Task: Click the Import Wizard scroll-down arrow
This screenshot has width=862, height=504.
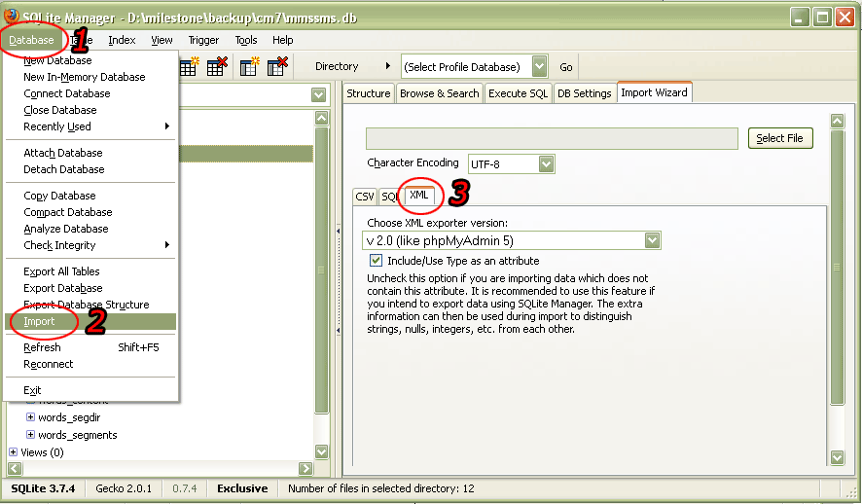Action: [x=837, y=457]
